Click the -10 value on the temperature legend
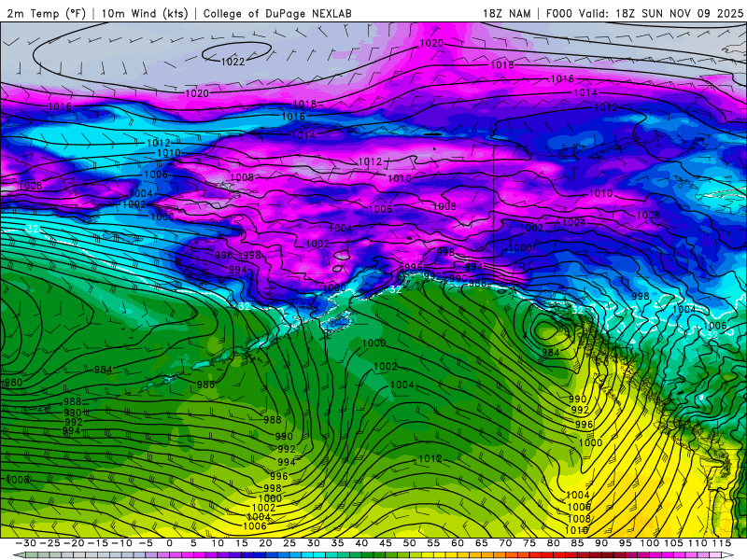747x560 pixels. point(121,543)
